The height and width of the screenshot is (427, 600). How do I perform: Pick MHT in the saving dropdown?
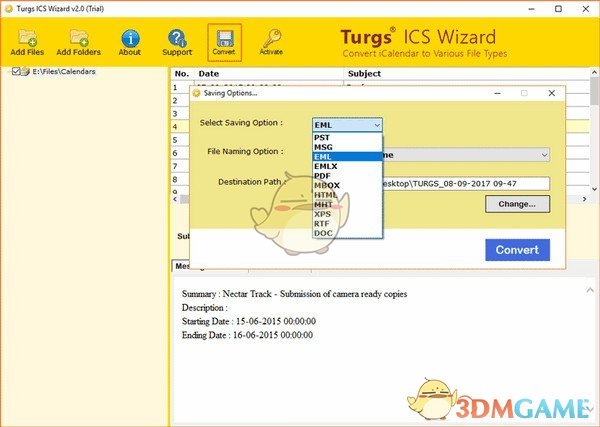pos(347,205)
